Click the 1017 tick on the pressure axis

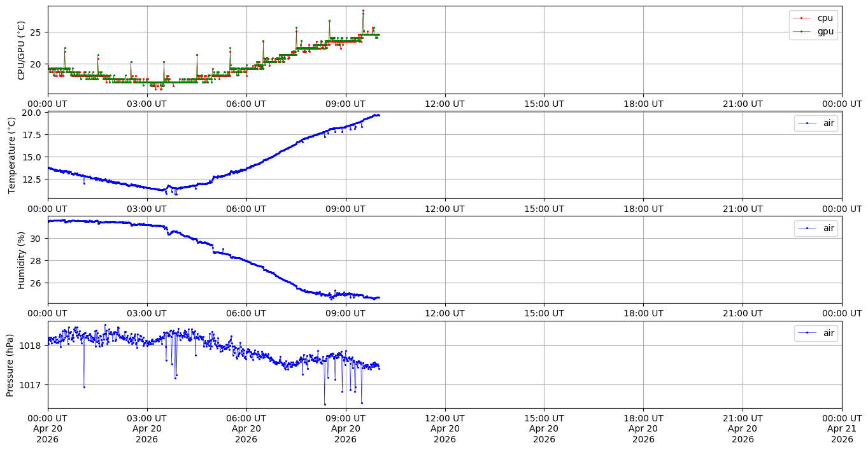[x=31, y=384]
